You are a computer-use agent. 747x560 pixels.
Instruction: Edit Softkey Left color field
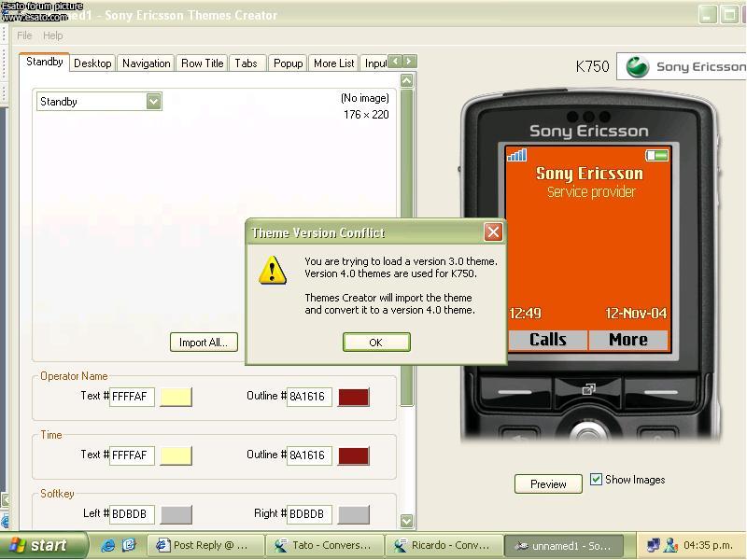(x=132, y=514)
